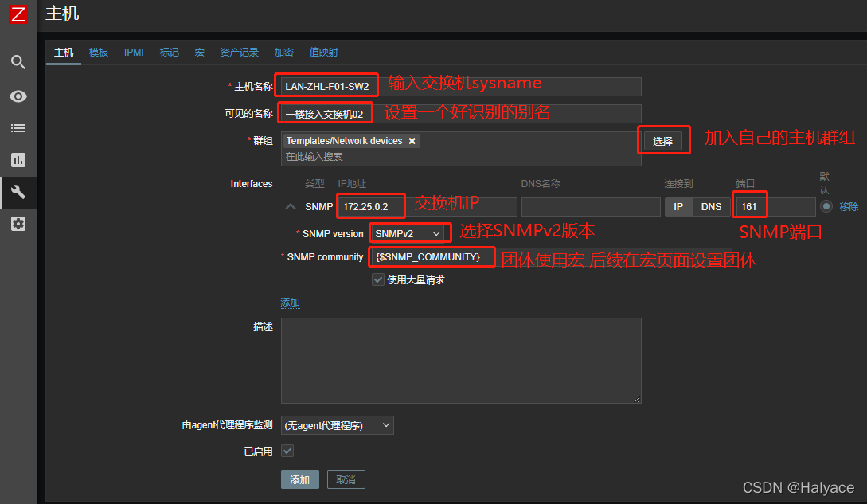This screenshot has height=504, width=867.
Task: Switch to the 值映射 tab
Action: [323, 53]
